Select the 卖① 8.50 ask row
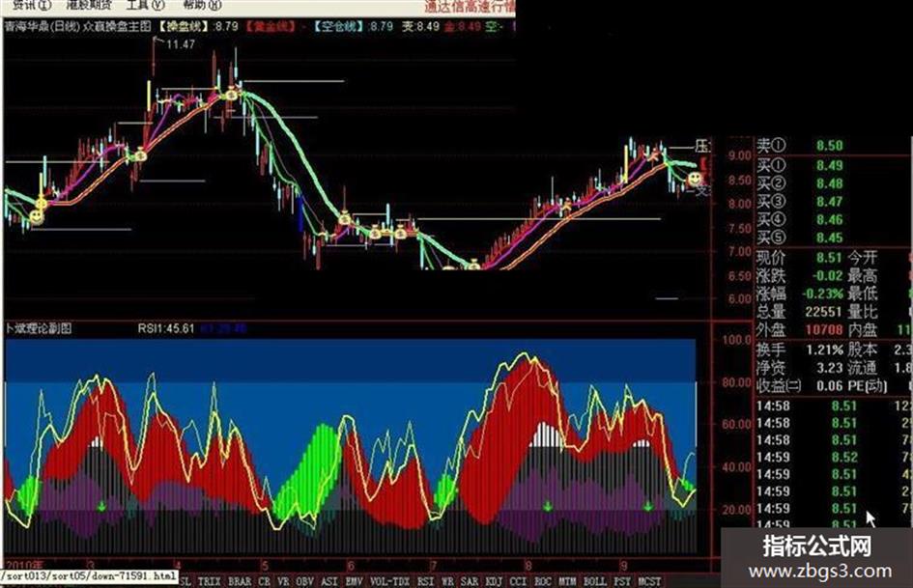Image resolution: width=913 pixels, height=588 pixels. click(x=799, y=146)
